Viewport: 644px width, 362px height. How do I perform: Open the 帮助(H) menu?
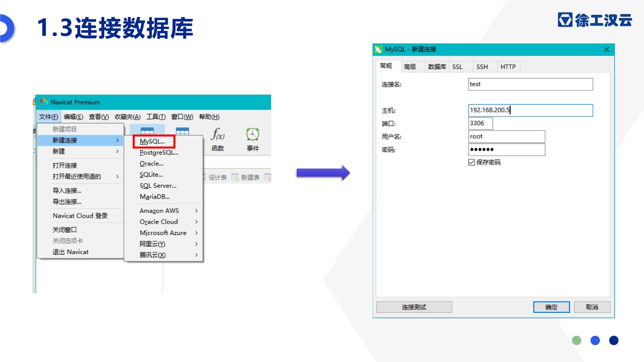pos(209,117)
